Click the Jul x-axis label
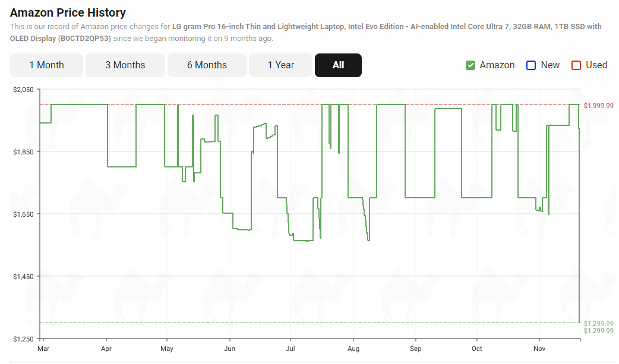The height and width of the screenshot is (364, 619). (x=290, y=349)
